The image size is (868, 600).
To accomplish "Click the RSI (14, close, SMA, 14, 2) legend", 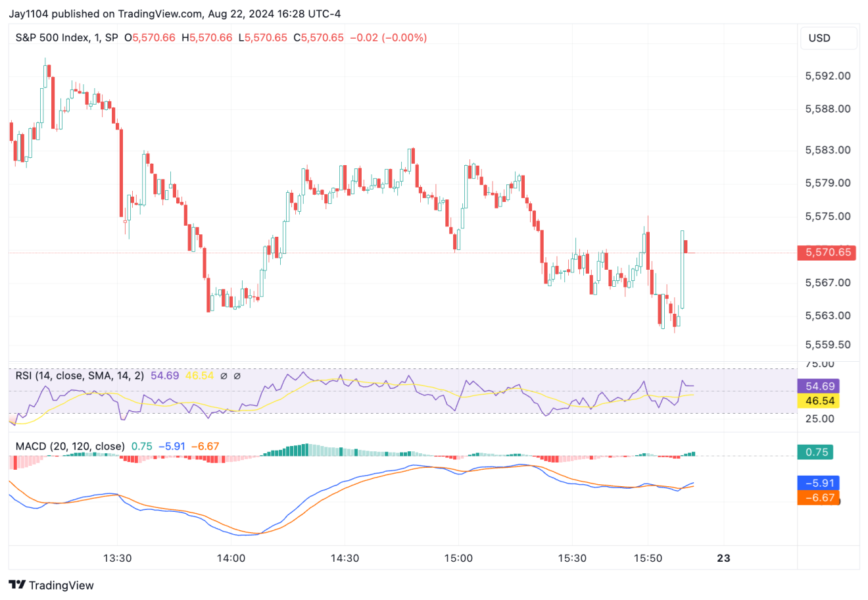I will pyautogui.click(x=80, y=376).
